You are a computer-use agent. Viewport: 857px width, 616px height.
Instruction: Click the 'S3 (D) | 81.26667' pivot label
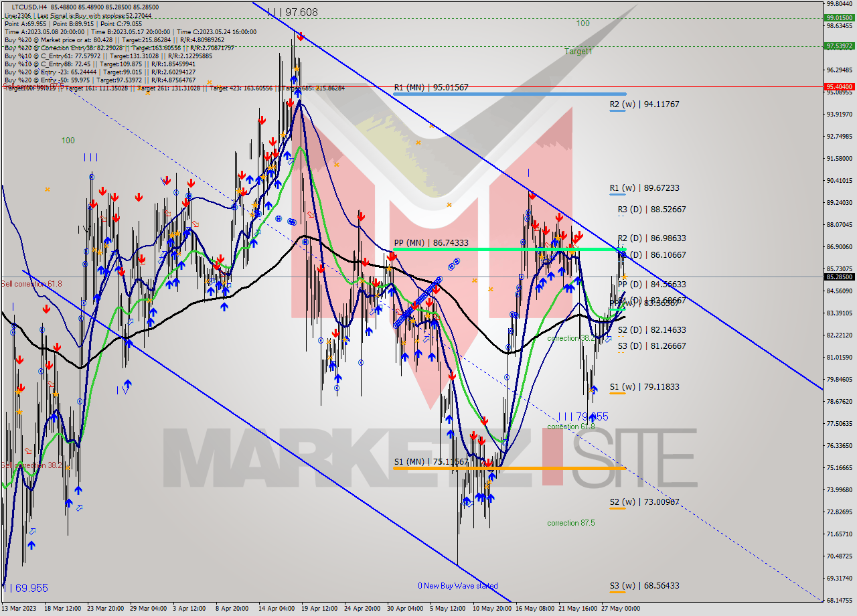click(651, 345)
